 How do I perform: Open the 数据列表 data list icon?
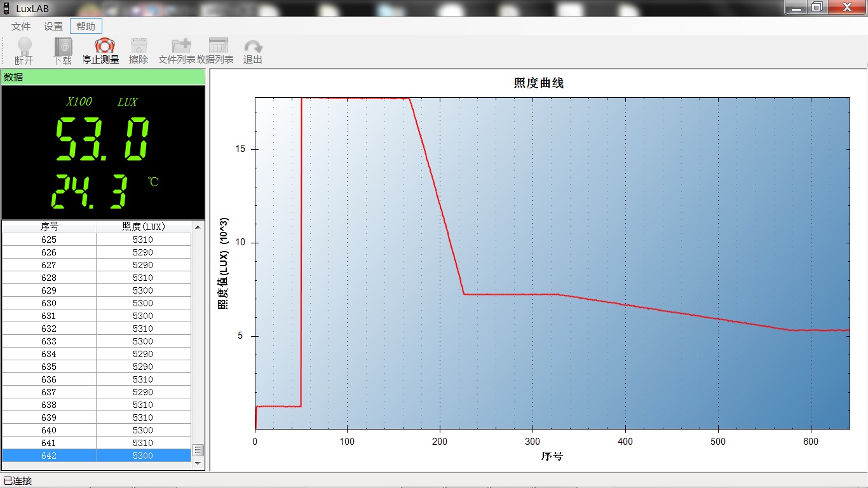[x=218, y=46]
